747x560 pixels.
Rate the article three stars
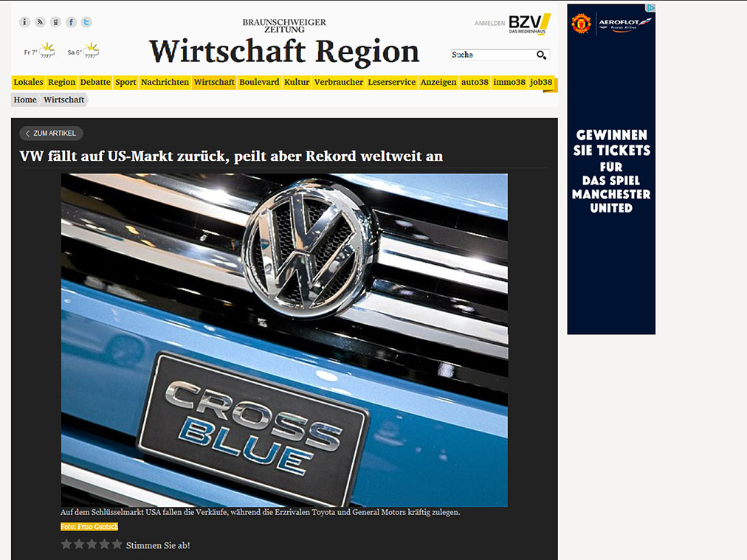tap(92, 544)
